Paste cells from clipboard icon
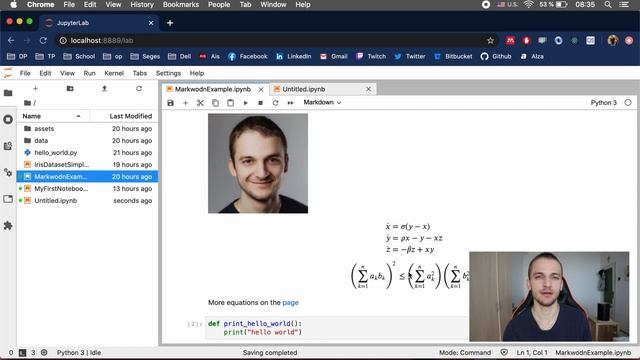The image size is (640, 360). point(230,103)
